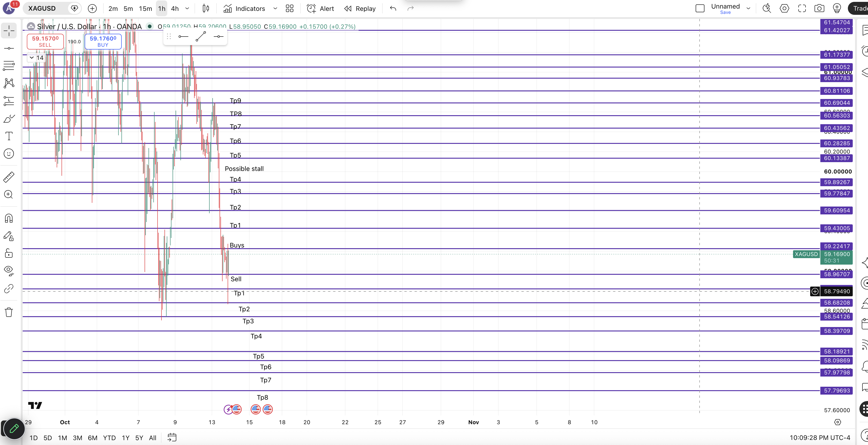Expand the timeframe interval dropdown
This screenshot has height=445, width=868.
187,8
